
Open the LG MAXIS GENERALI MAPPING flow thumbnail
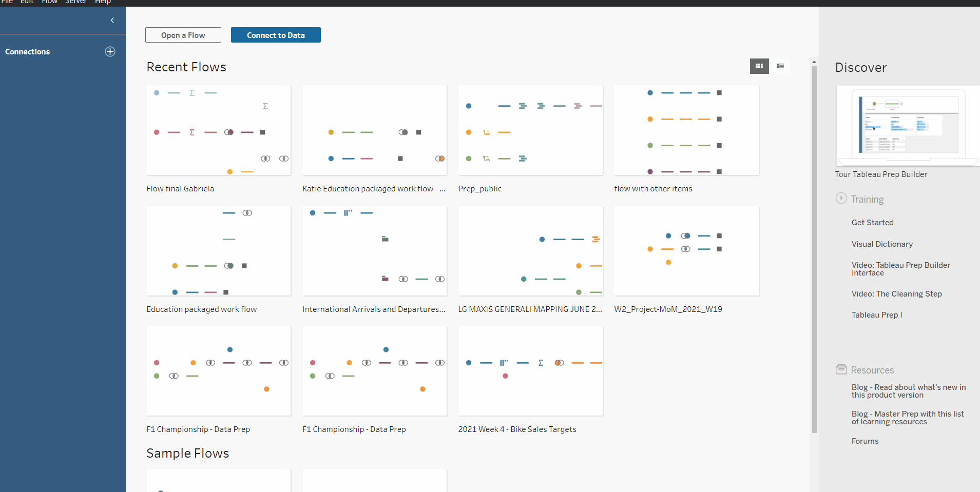point(531,251)
